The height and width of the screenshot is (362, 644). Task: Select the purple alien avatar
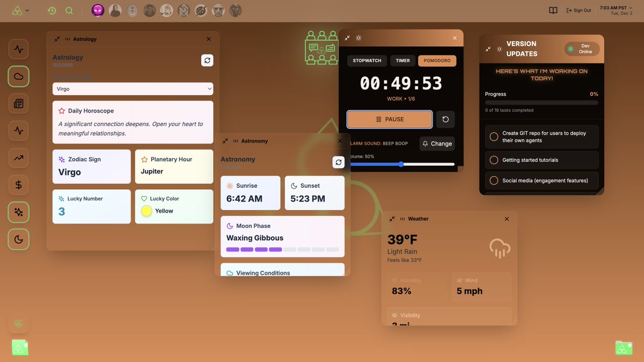click(98, 10)
